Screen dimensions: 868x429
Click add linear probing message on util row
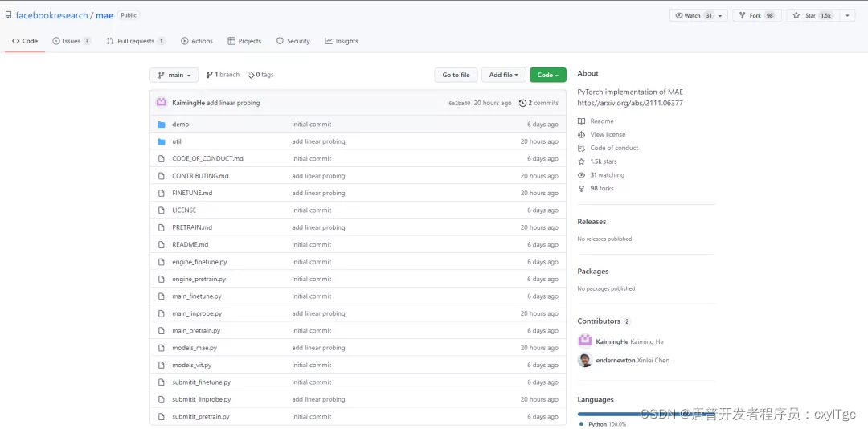click(x=318, y=141)
